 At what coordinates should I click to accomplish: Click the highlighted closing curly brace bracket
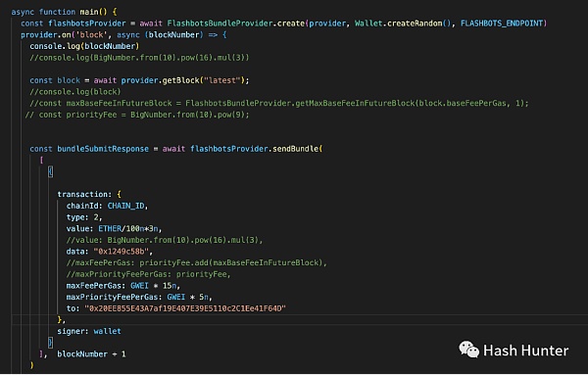coord(50,343)
